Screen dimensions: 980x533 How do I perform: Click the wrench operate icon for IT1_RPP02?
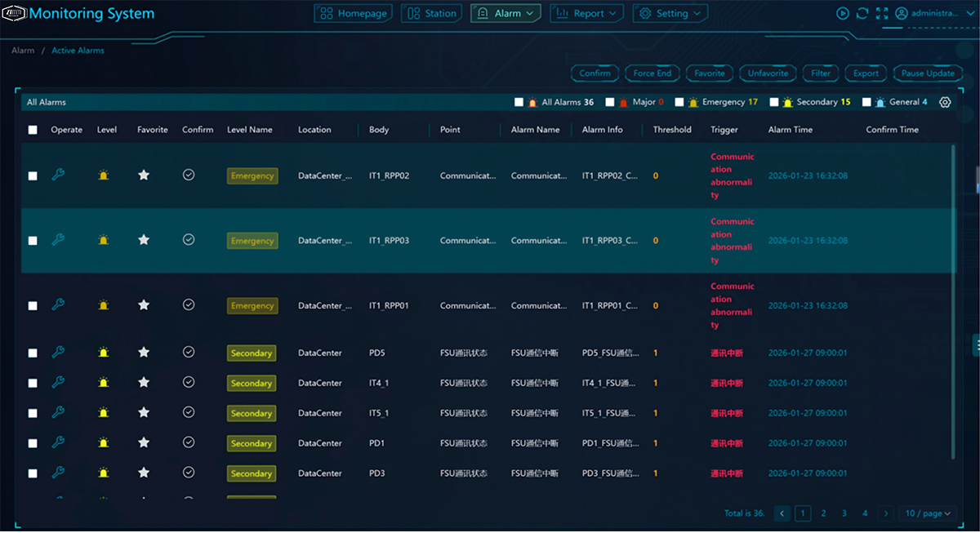[x=58, y=175]
